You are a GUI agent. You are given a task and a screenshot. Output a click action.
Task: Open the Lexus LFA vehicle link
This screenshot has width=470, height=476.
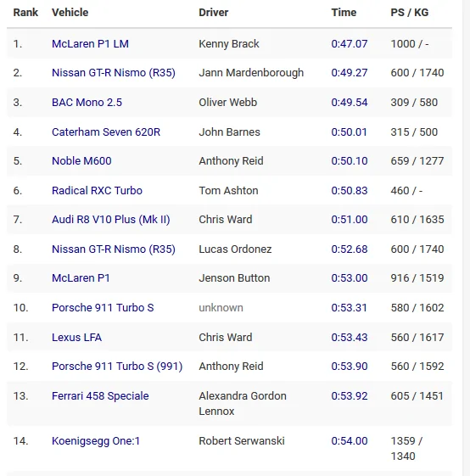[77, 338]
